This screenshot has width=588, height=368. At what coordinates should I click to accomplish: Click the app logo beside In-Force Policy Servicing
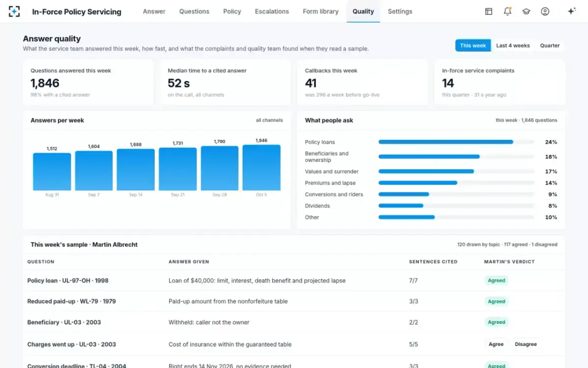[x=14, y=11]
